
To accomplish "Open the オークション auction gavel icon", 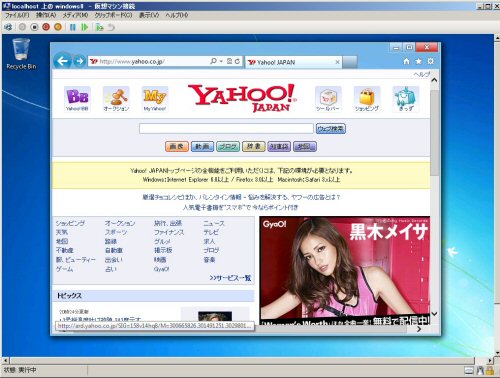I will point(116,99).
